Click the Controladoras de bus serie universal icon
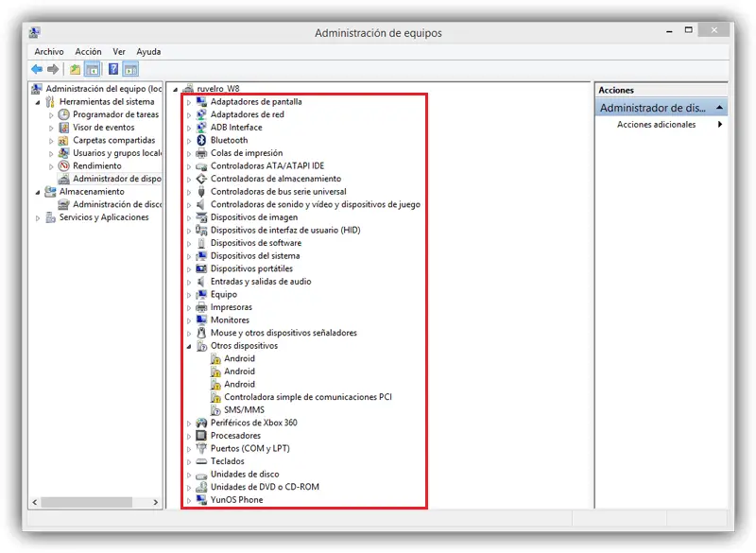The height and width of the screenshot is (553, 756). pos(201,192)
